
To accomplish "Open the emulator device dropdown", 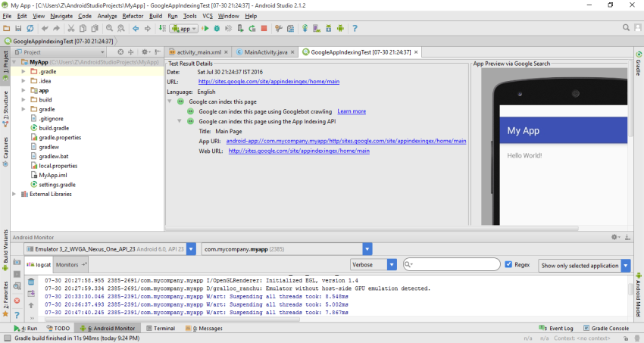I will [191, 249].
